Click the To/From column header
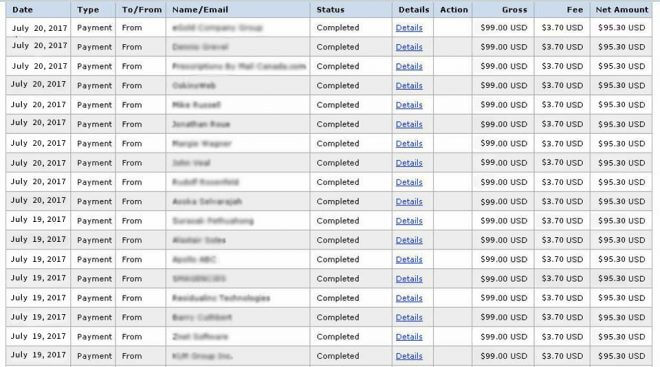This screenshot has width=660, height=367. click(141, 9)
